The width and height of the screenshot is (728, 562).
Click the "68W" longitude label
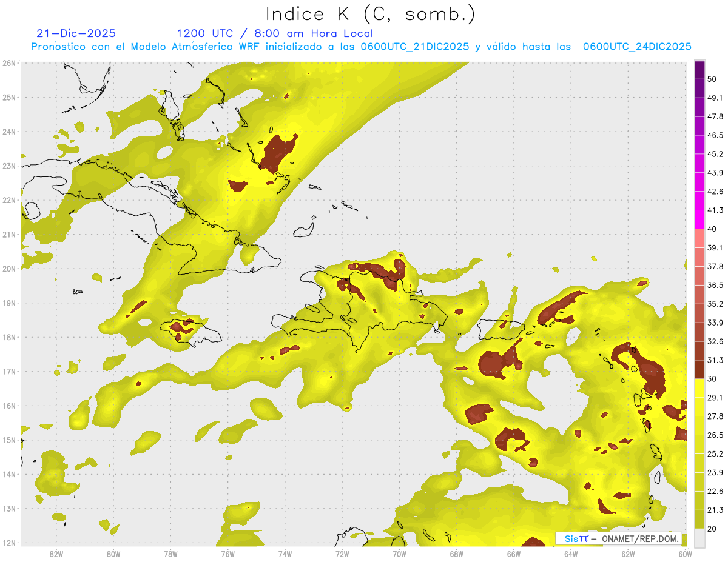[456, 554]
